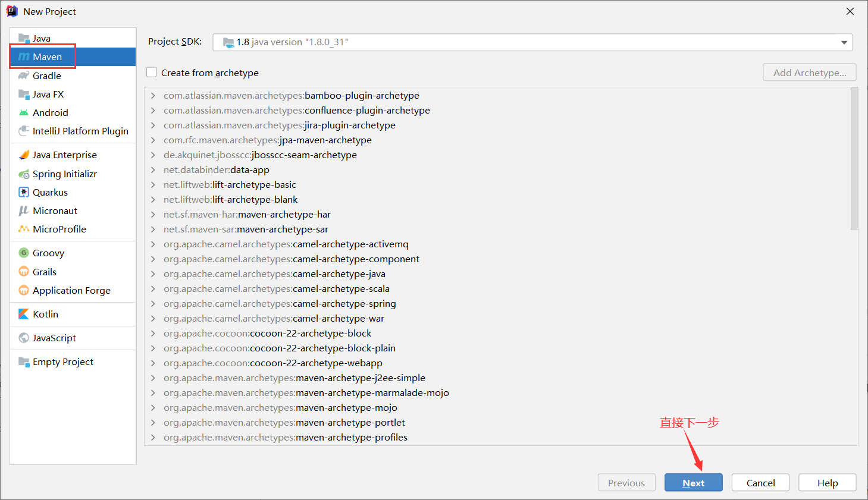Close the New Project dialog
The image size is (868, 500).
pyautogui.click(x=850, y=11)
